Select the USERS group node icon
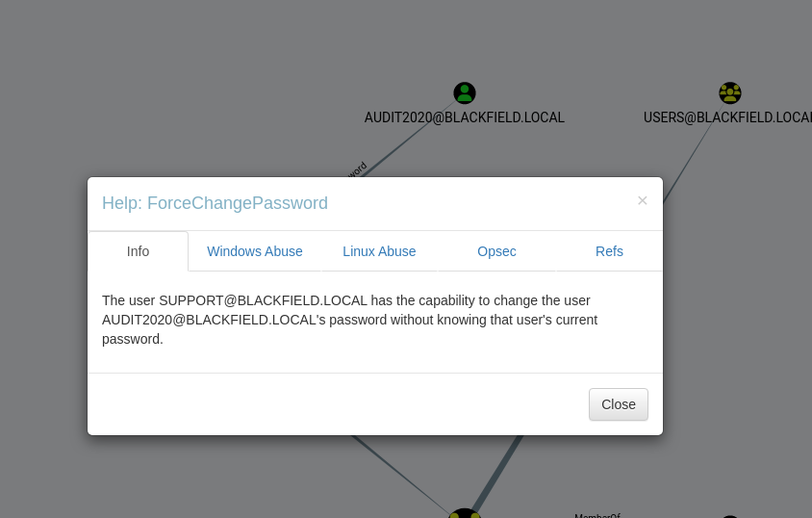 coord(730,93)
